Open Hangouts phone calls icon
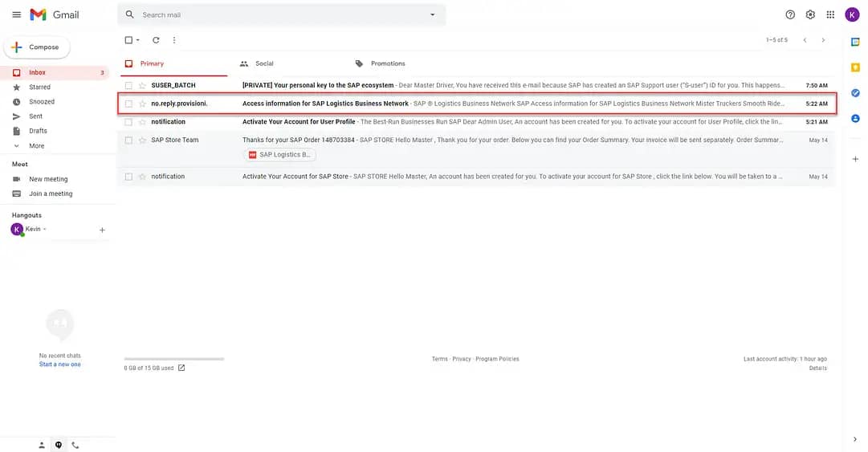 coord(75,445)
